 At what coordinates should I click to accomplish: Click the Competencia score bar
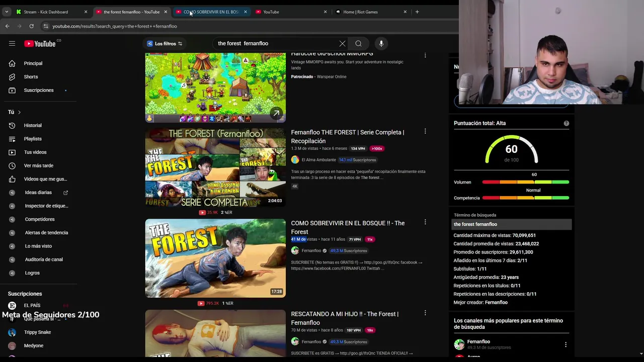pos(526,198)
